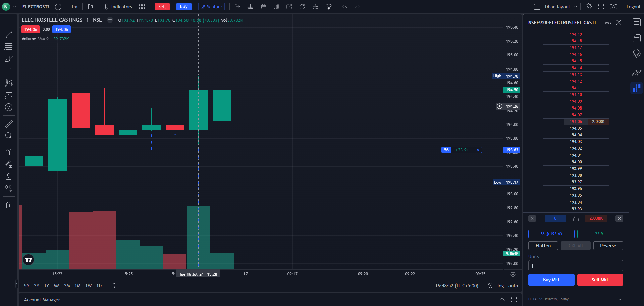Open the time axis settings icon

coord(513,274)
